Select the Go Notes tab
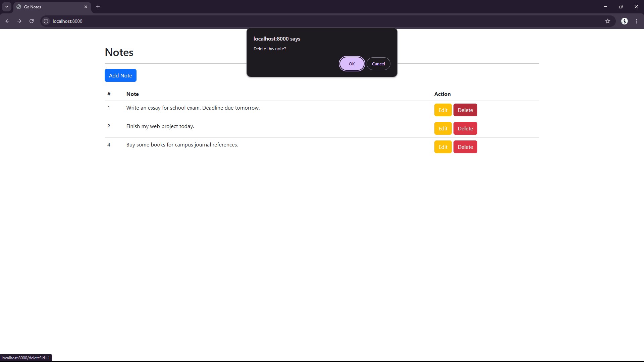The height and width of the screenshot is (362, 644). click(52, 7)
